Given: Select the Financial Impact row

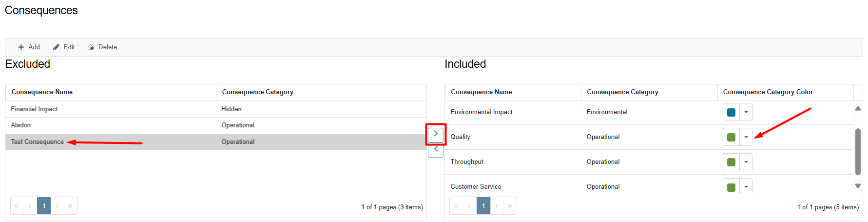Looking at the screenshot, I should 216,109.
